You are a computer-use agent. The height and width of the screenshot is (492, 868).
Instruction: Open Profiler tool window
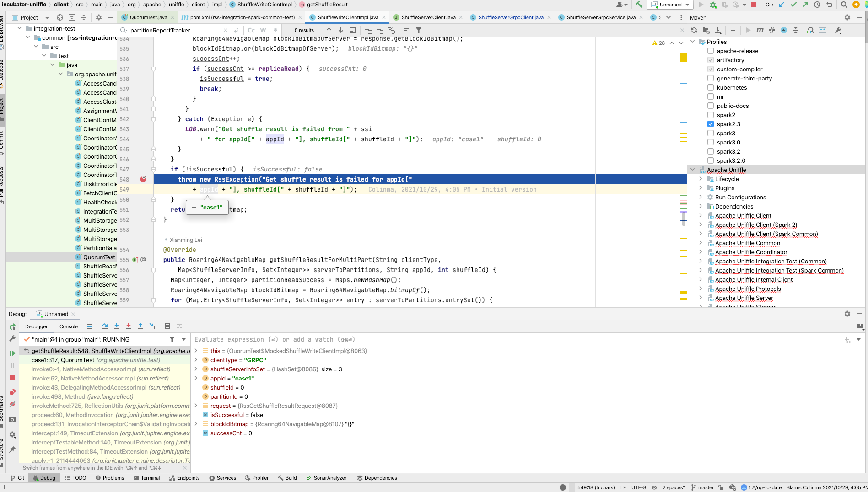point(257,478)
